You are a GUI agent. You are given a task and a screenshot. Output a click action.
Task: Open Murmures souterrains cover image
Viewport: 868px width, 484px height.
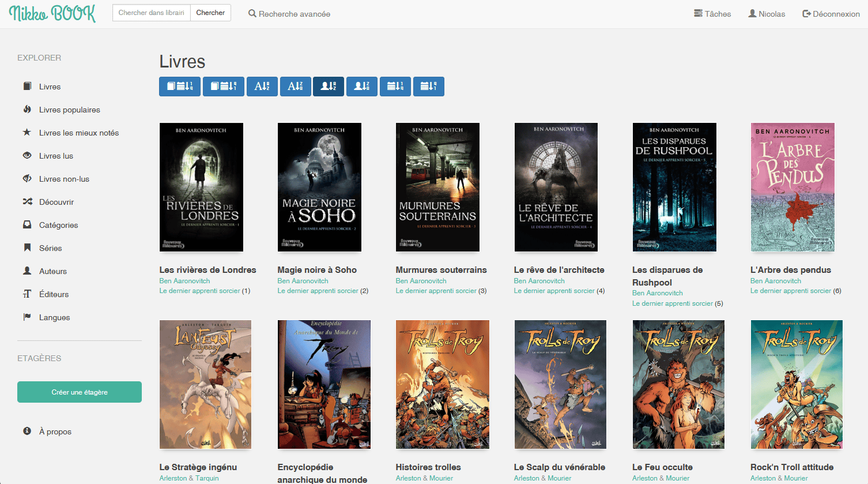tap(437, 187)
